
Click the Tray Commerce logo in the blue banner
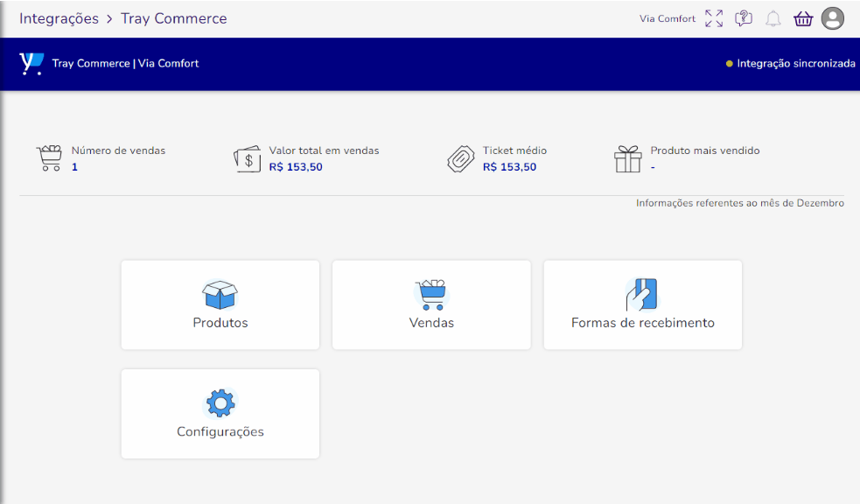point(31,64)
